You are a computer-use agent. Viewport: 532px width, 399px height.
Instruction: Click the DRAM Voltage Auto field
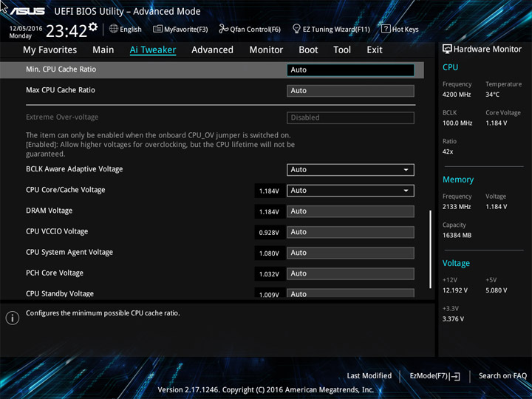[x=350, y=211]
